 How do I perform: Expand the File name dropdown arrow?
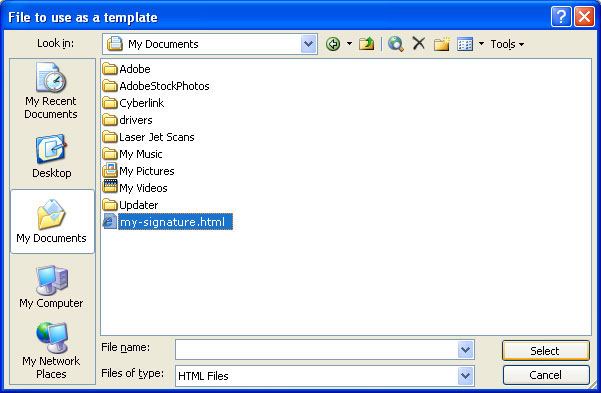465,350
